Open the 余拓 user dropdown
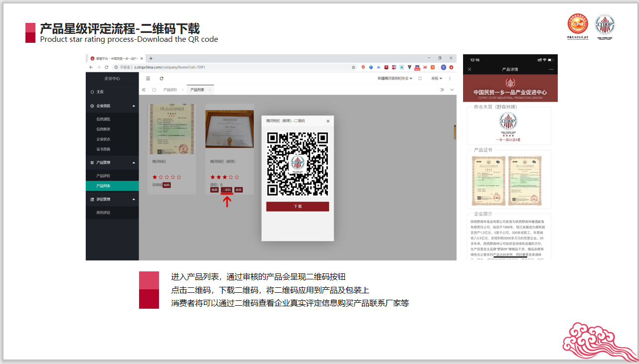 437,78
